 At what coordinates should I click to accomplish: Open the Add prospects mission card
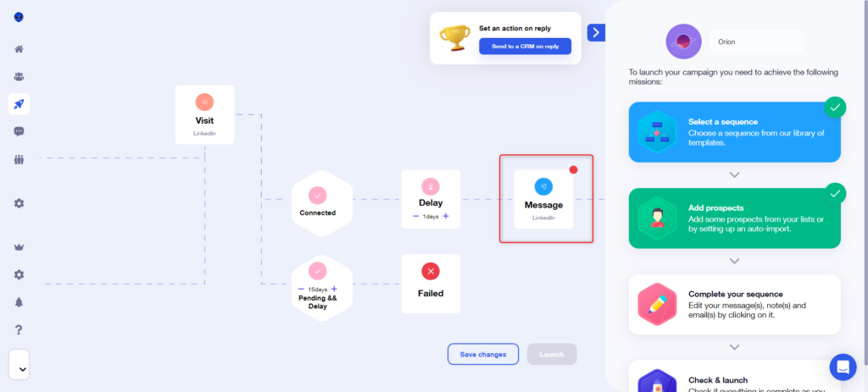[x=734, y=218]
